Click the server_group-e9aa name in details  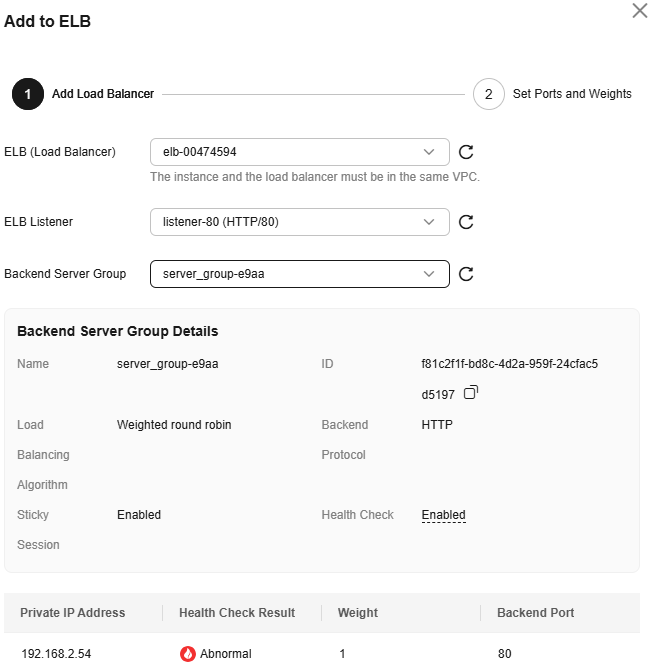(167, 364)
